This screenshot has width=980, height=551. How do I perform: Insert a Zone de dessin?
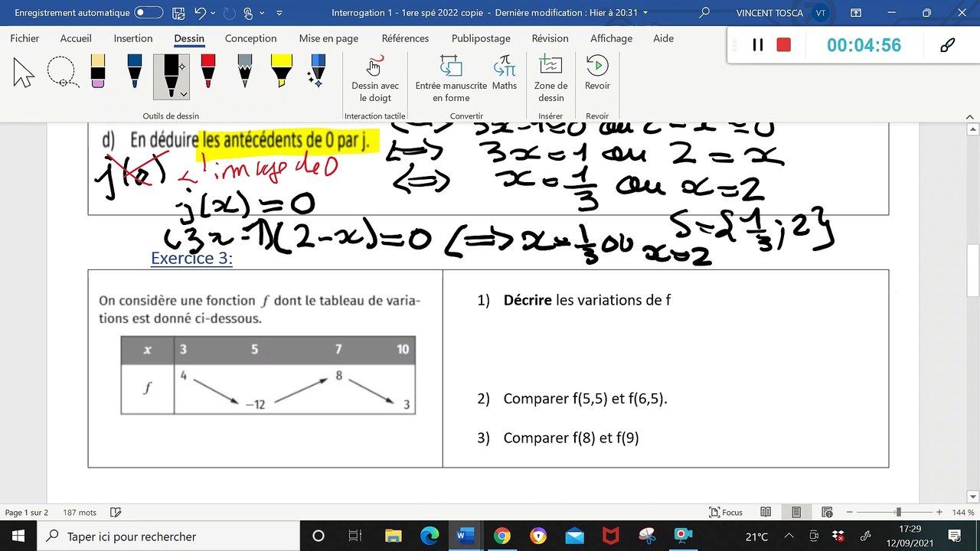tap(550, 78)
